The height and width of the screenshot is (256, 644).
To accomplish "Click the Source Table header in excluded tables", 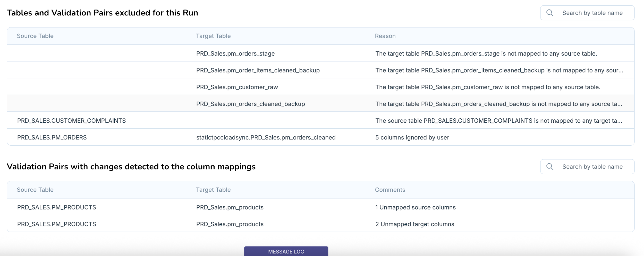I will (x=35, y=36).
